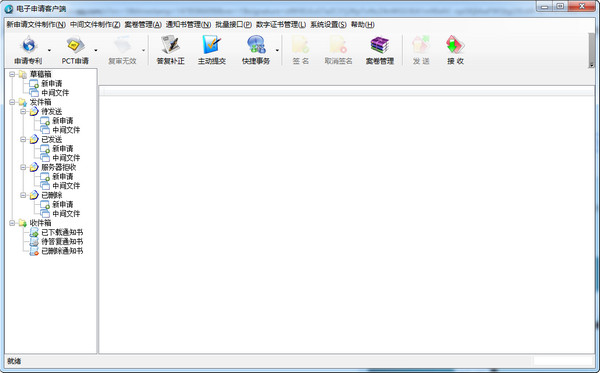Click the 快捷事务 toolbar icon

(256, 45)
